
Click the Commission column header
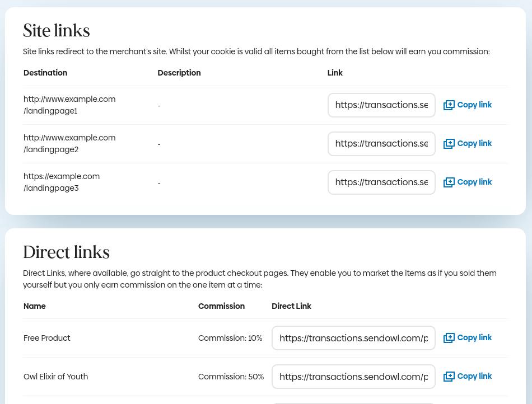click(221, 306)
